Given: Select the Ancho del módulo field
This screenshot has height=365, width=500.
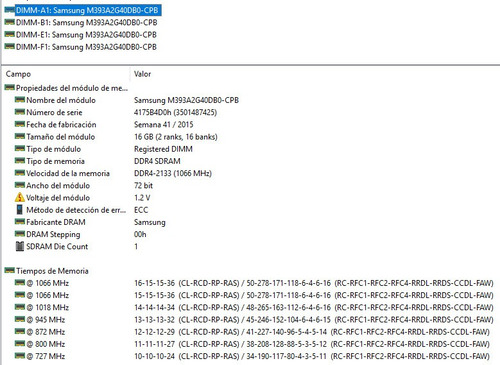Looking at the screenshot, I should [58, 186].
